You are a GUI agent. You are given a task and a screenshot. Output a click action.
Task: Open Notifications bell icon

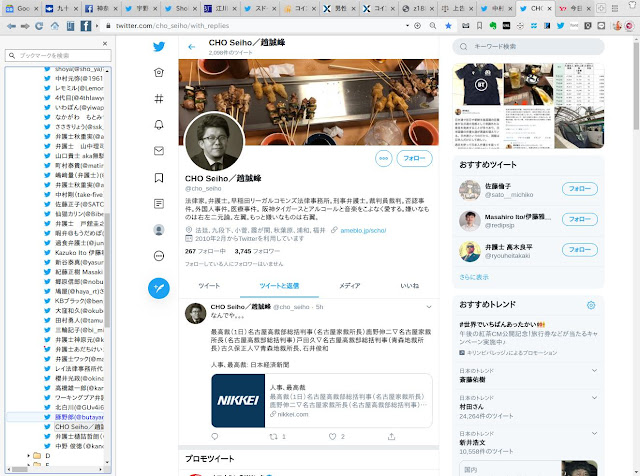(x=159, y=125)
